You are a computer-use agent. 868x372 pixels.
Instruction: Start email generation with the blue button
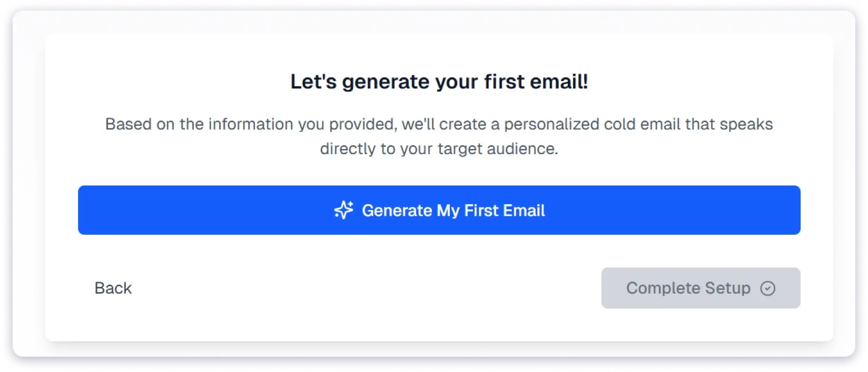pyautogui.click(x=439, y=210)
